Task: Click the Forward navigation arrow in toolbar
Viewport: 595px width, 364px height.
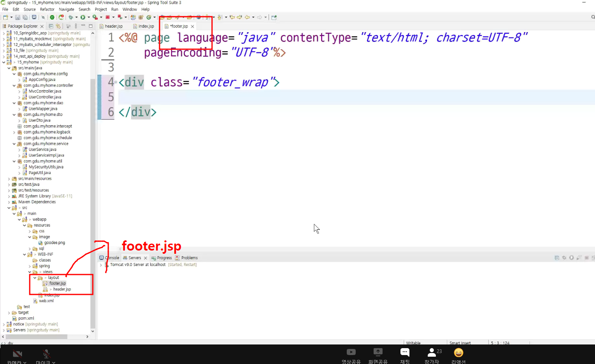Action: click(x=259, y=17)
